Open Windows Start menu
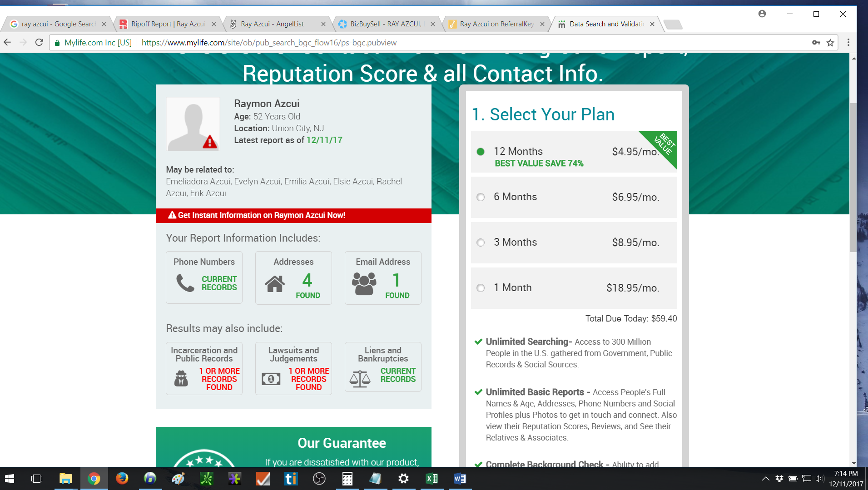Image resolution: width=868 pixels, height=490 pixels. coord(10,479)
